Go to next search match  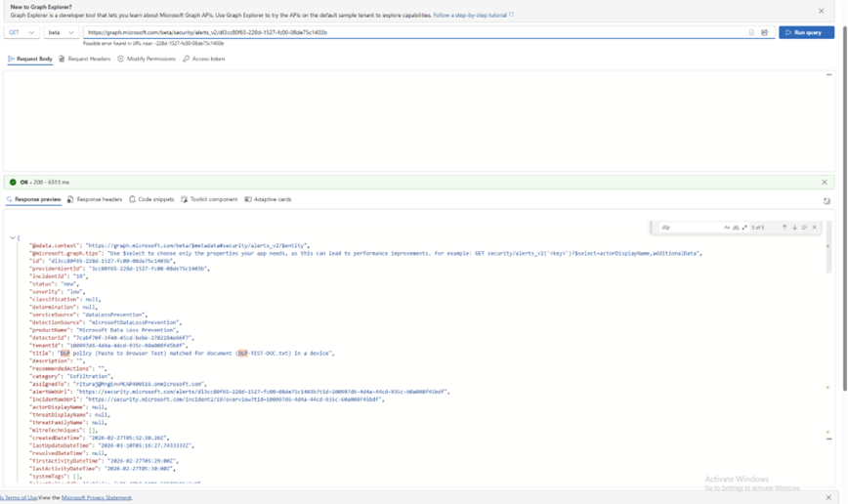794,228
